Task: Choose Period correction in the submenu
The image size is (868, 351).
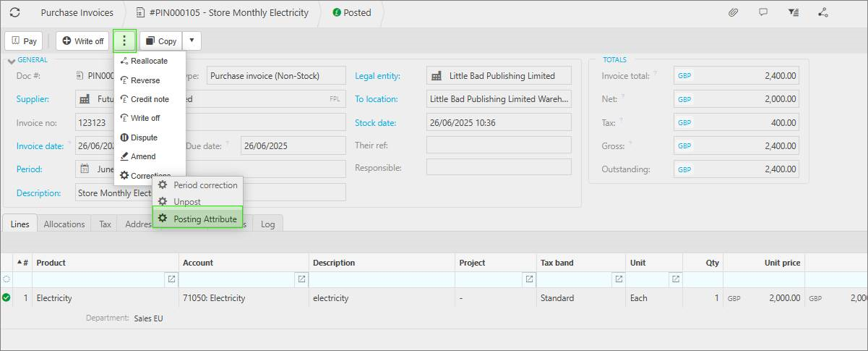Action: coord(197,185)
